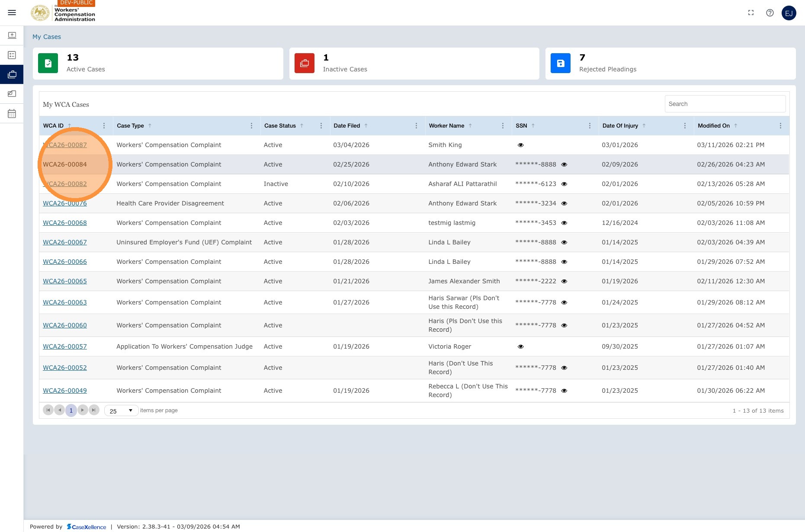Open case WCA26-00057 link
This screenshot has height=532, width=805.
click(64, 346)
